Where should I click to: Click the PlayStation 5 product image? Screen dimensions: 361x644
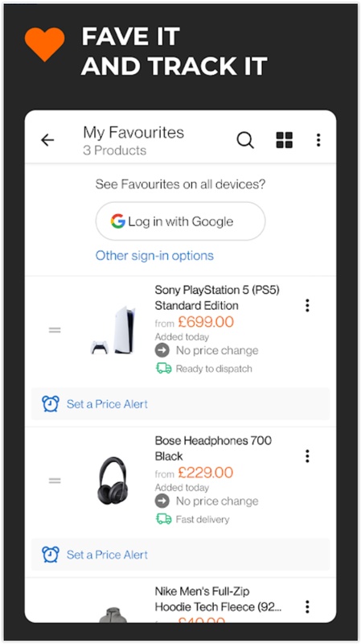click(x=113, y=330)
